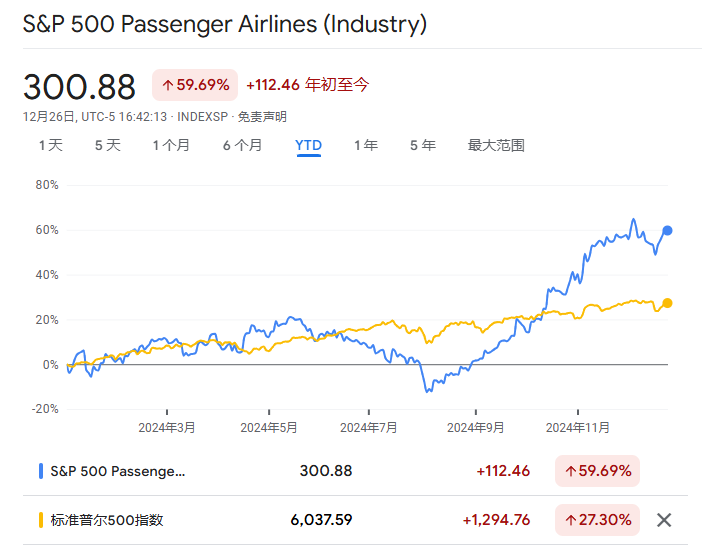Click the blue color bar beside S&P 500 Passenger
The width and height of the screenshot is (702, 550).
coord(40,470)
